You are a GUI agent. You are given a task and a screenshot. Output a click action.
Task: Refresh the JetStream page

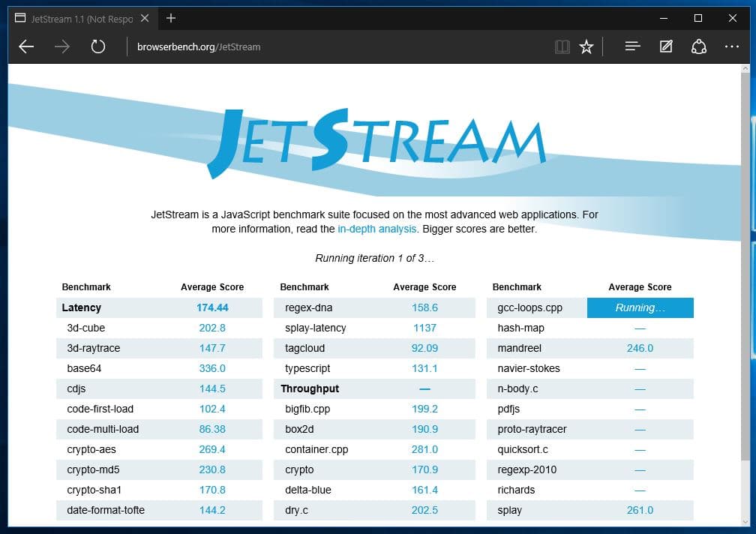(97, 46)
